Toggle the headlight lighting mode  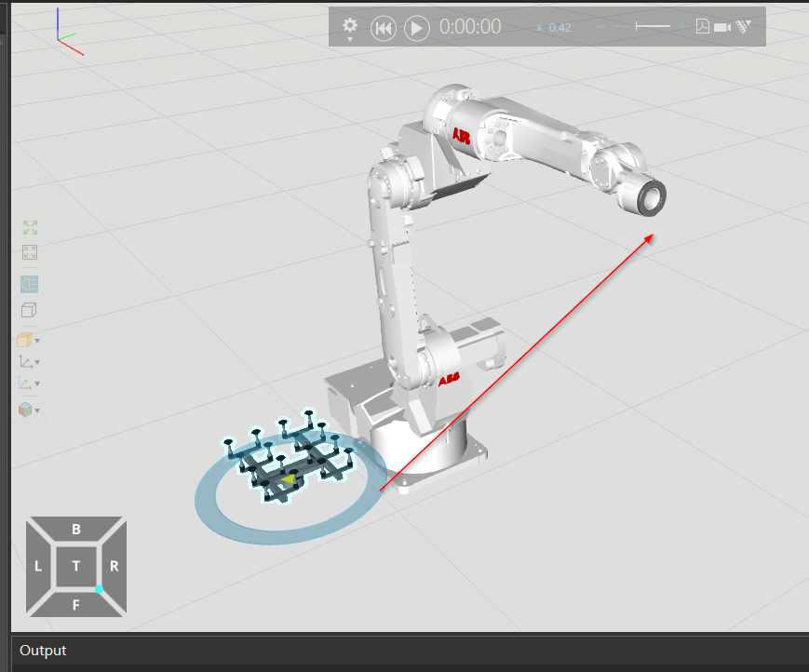click(30, 284)
